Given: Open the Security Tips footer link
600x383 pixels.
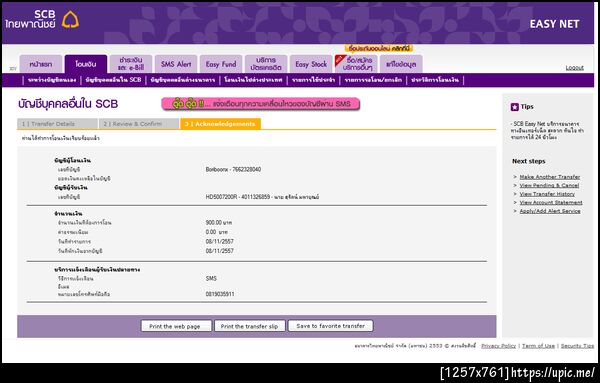Looking at the screenshot, I should pos(577,346).
